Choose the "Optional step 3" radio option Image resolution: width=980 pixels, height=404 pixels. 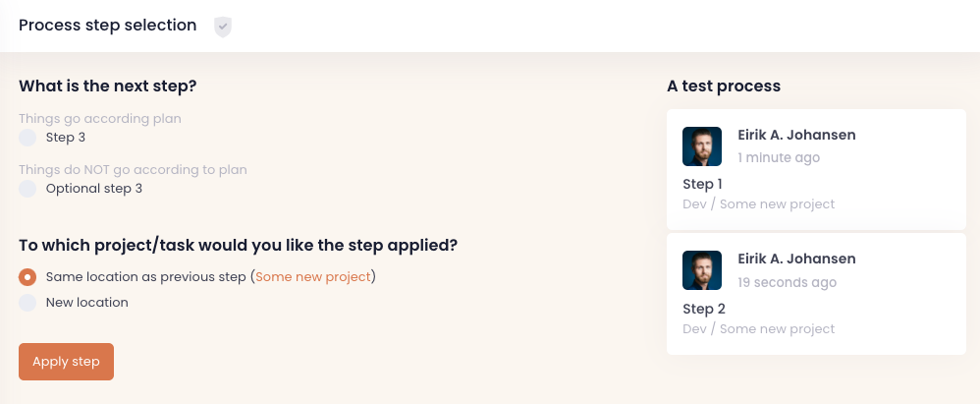click(x=27, y=189)
